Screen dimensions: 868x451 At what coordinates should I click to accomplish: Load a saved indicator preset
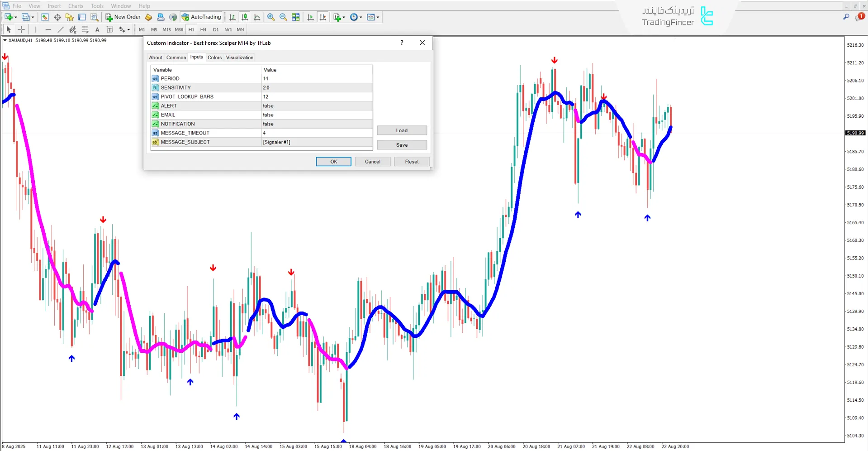[x=401, y=130]
